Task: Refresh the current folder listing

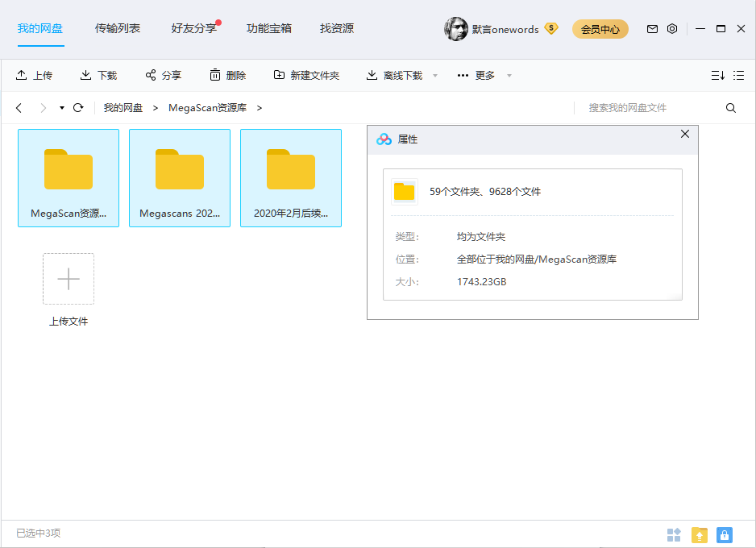Action: click(78, 108)
